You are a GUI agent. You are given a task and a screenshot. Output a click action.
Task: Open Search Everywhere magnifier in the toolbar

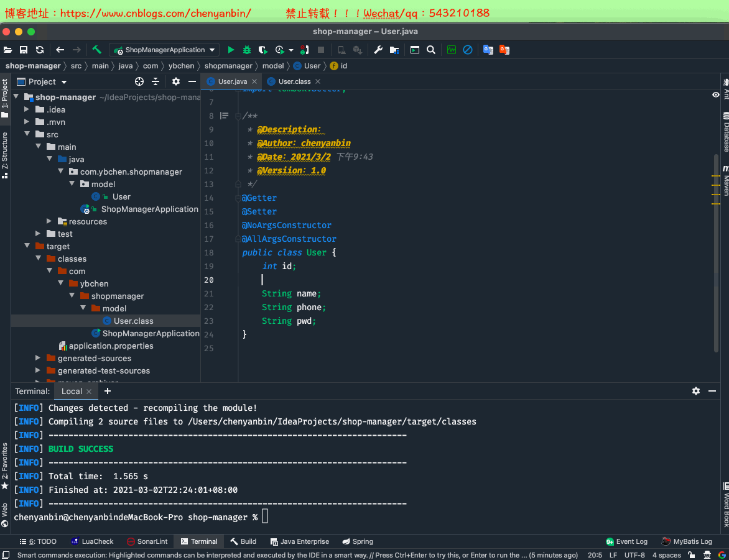431,50
